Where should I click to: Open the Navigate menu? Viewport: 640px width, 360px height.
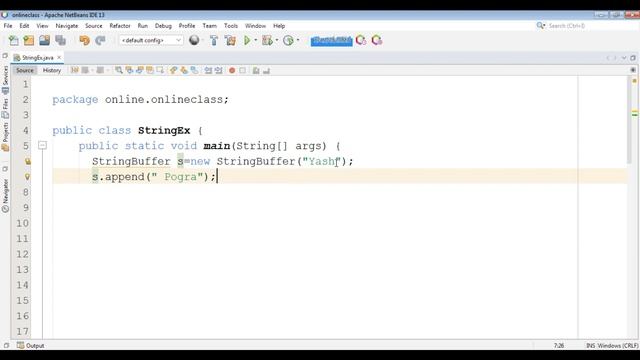click(67, 26)
